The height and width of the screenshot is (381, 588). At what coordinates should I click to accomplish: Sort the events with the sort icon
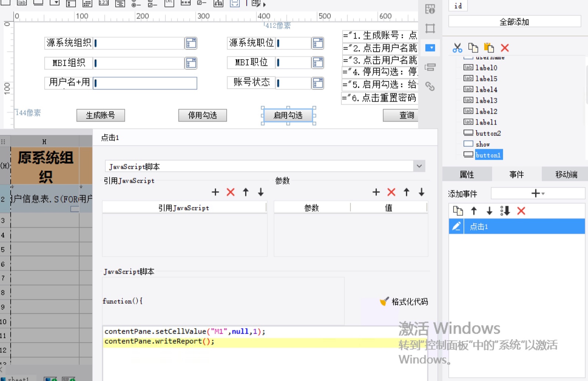tap(505, 211)
